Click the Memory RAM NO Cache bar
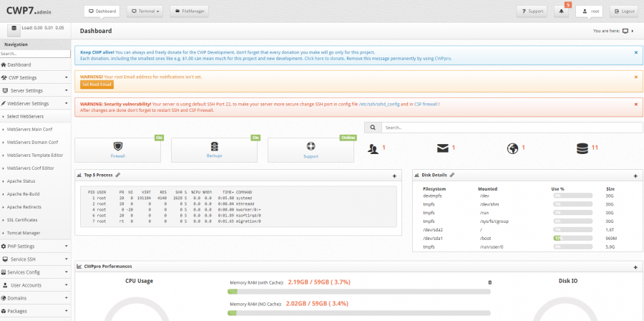Image resolution: width=644 pixels, height=321 pixels. point(359,313)
